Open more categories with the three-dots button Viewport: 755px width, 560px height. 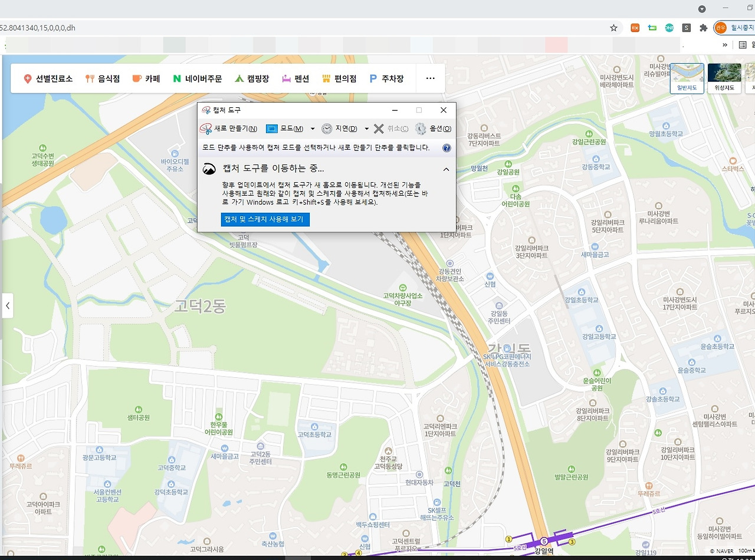coord(431,78)
